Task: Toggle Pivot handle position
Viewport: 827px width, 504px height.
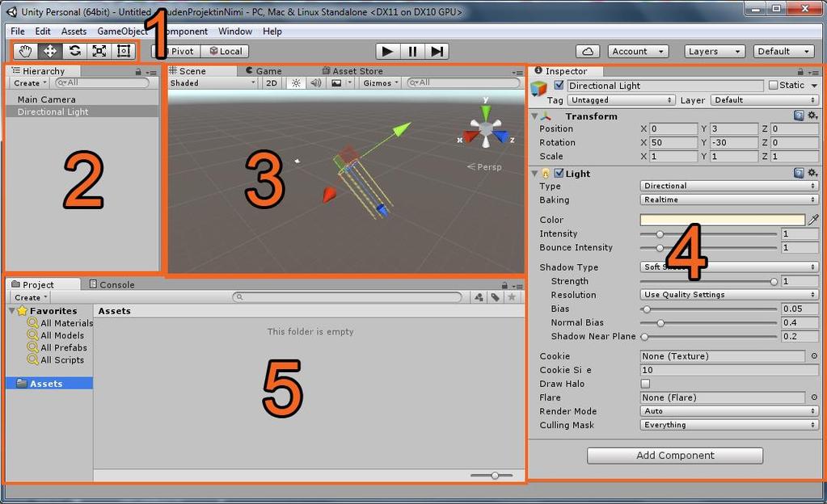Action: click(176, 51)
